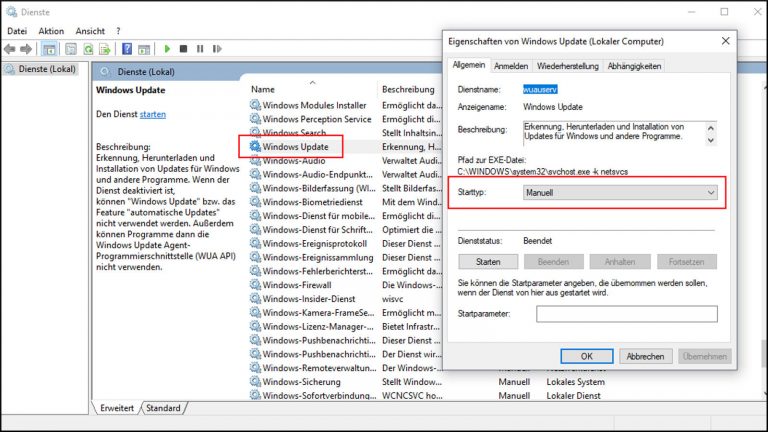Switch to the Wiederherstellung tab
Viewport: 768px width, 432px height.
pos(568,66)
